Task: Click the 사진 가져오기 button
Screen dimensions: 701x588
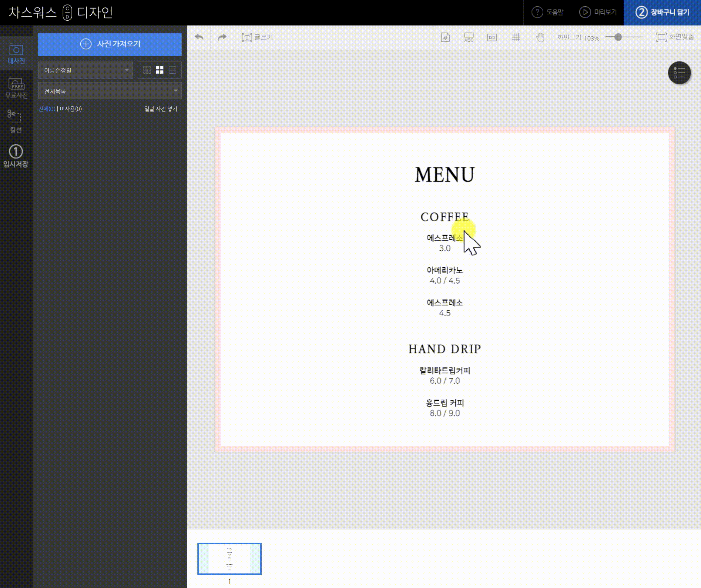Action: click(110, 44)
